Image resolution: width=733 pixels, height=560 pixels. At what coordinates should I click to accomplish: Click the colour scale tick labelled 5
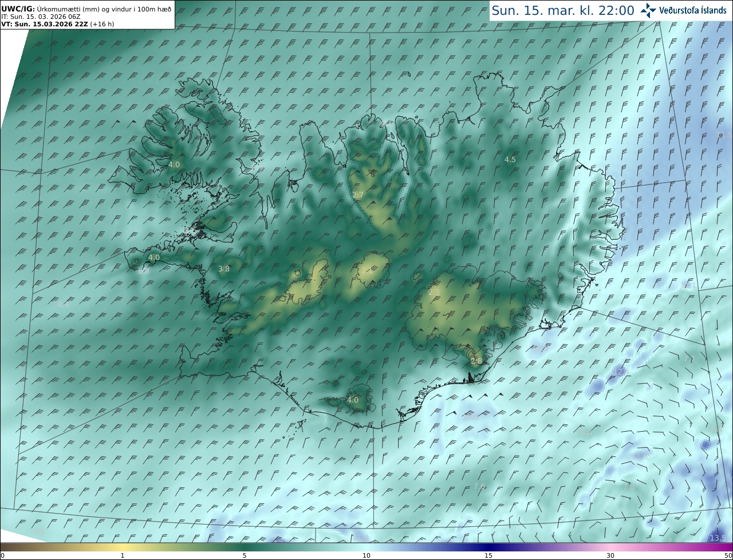(x=245, y=555)
